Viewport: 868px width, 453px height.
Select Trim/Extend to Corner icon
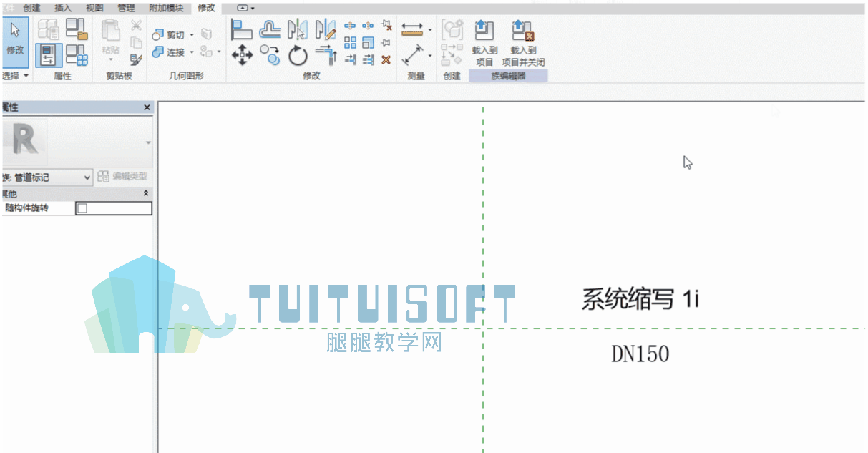coord(325,55)
